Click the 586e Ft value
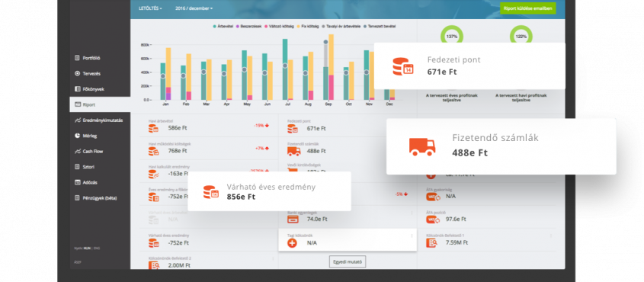 coord(178,128)
